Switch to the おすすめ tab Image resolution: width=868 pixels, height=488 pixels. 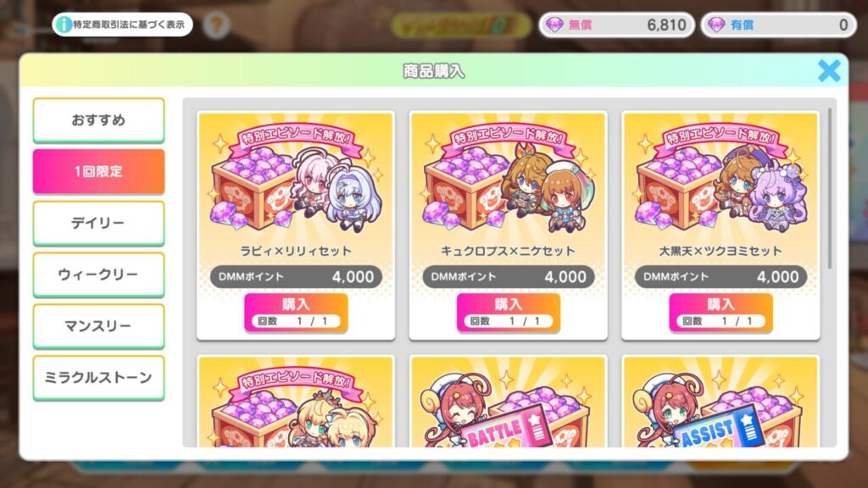point(98,120)
